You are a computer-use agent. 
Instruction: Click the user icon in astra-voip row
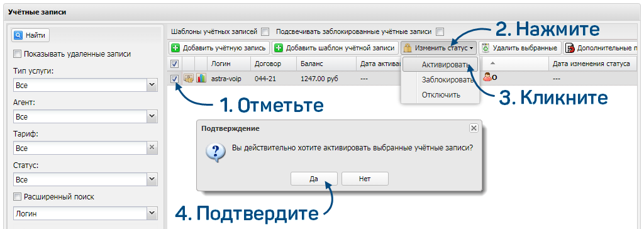click(x=488, y=77)
